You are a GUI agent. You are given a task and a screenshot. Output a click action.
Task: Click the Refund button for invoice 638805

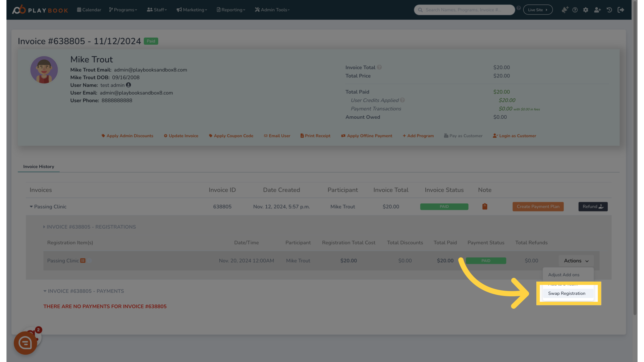pyautogui.click(x=593, y=206)
